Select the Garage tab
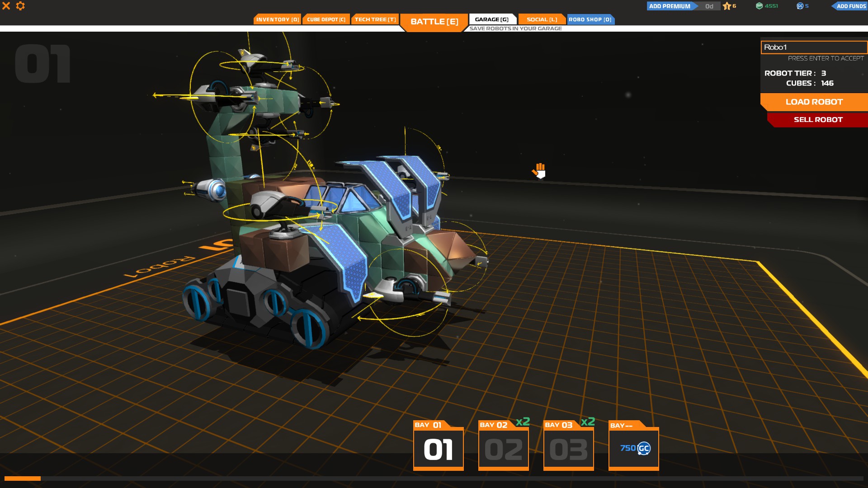 [x=492, y=19]
